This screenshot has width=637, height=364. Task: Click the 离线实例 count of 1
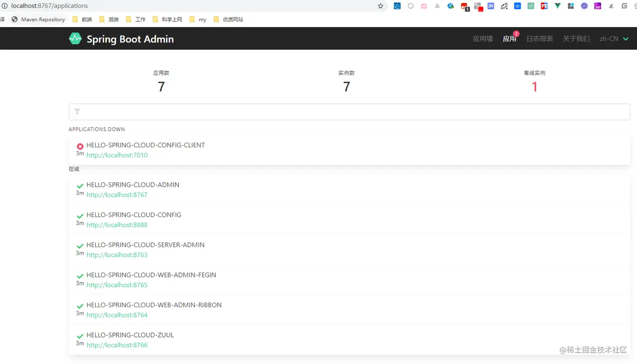(535, 87)
